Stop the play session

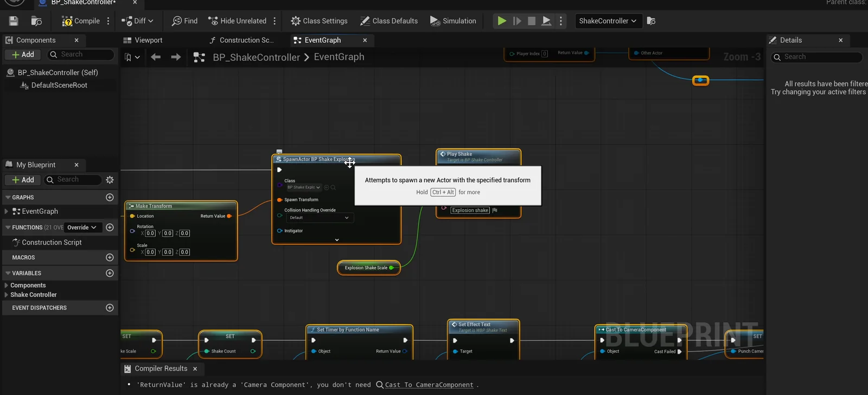(x=532, y=21)
